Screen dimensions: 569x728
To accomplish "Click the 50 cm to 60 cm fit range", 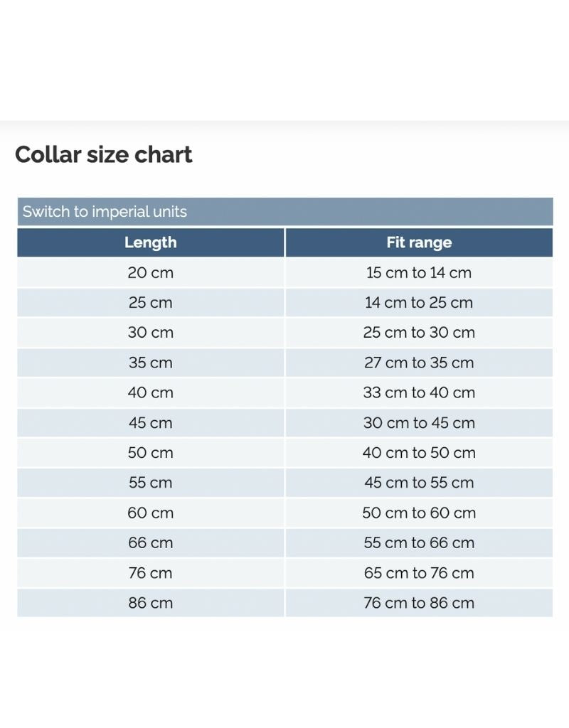I will pyautogui.click(x=419, y=513).
